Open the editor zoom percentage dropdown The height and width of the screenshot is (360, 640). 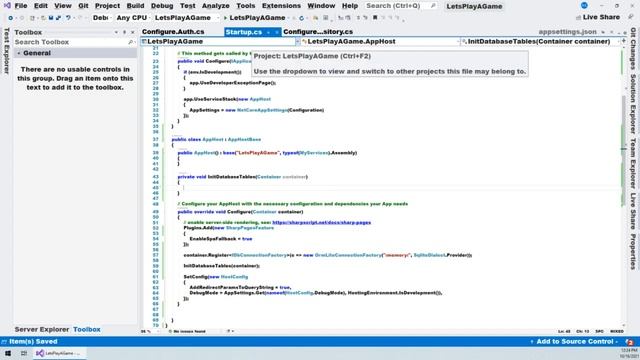[x=149, y=331]
